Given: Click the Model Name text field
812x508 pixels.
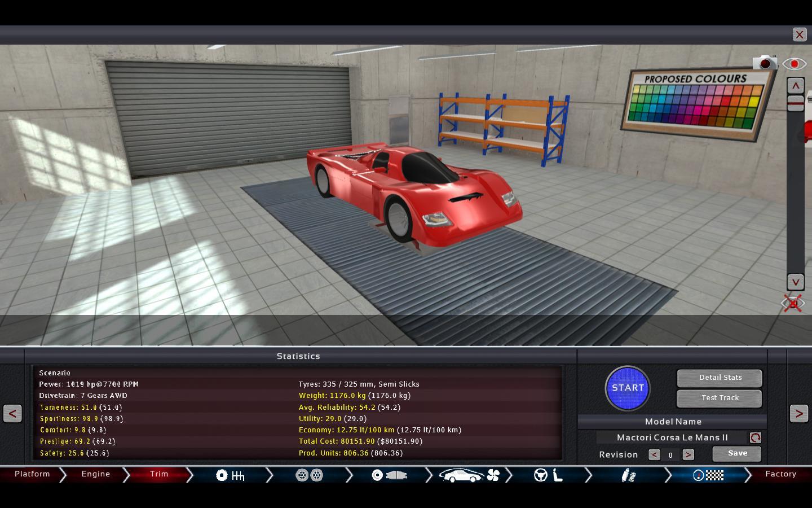Looking at the screenshot, I should point(672,437).
